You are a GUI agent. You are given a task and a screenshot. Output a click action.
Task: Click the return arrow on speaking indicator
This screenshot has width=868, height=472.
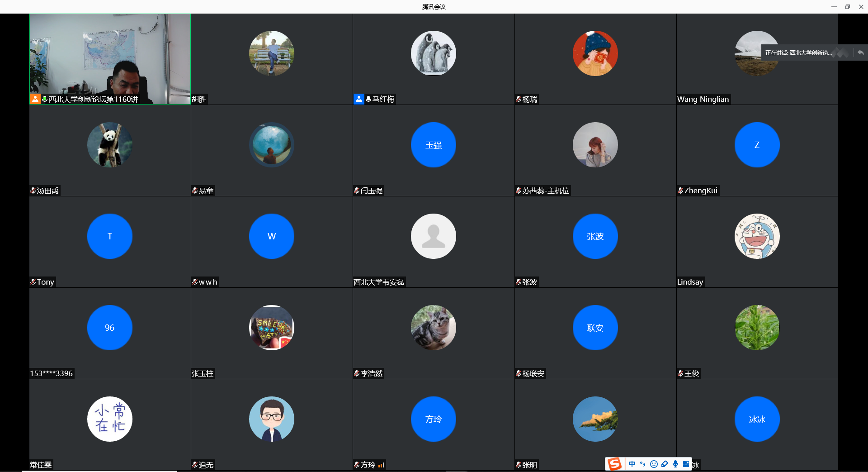[x=861, y=53]
